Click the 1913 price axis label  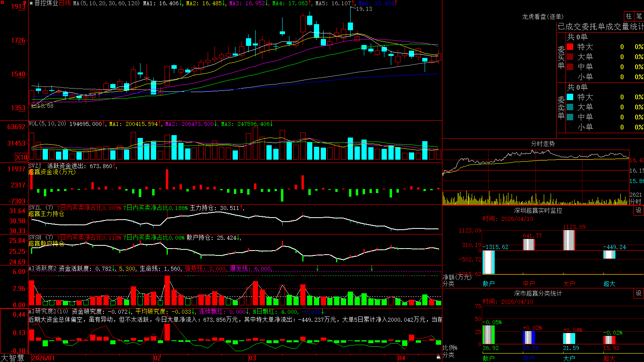pos(19,6)
